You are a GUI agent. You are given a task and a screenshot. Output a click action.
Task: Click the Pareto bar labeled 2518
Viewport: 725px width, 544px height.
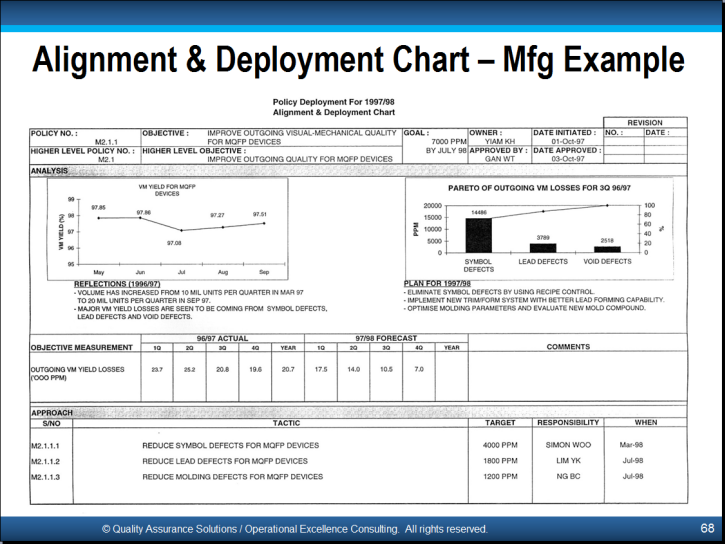pos(607,250)
